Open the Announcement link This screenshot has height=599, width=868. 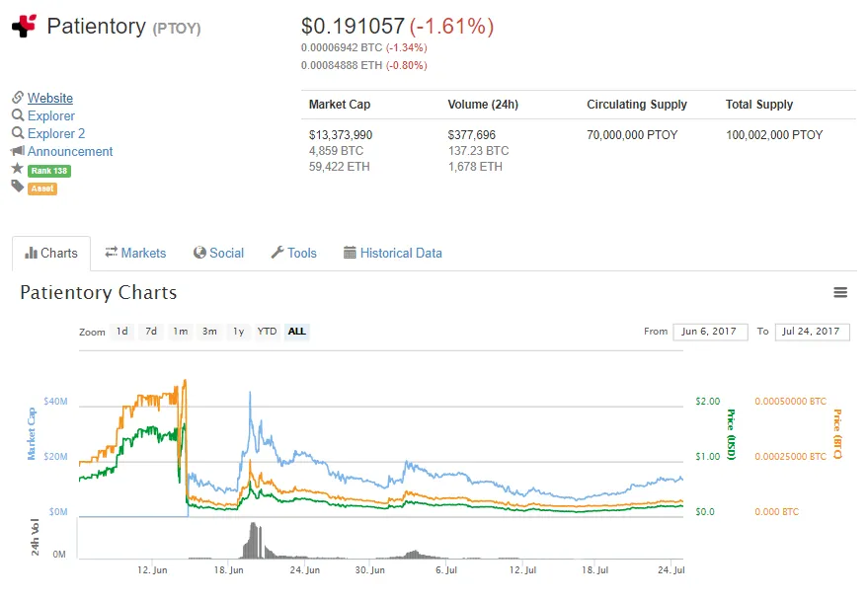pos(70,151)
